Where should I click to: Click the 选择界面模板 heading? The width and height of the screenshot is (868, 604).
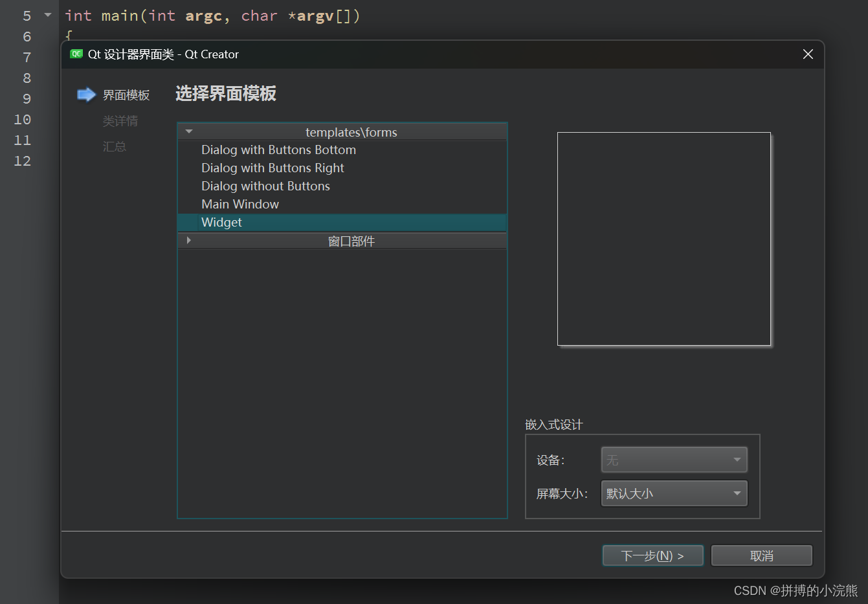226,94
